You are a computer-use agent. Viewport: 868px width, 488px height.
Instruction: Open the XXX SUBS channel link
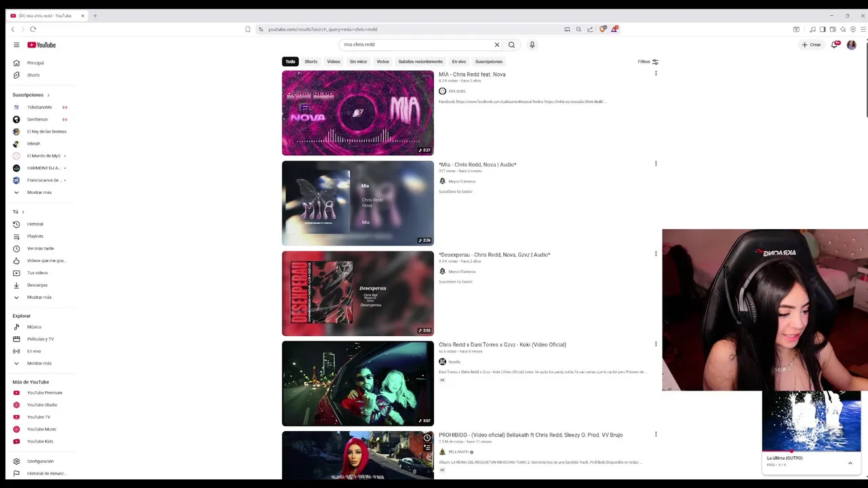456,91
